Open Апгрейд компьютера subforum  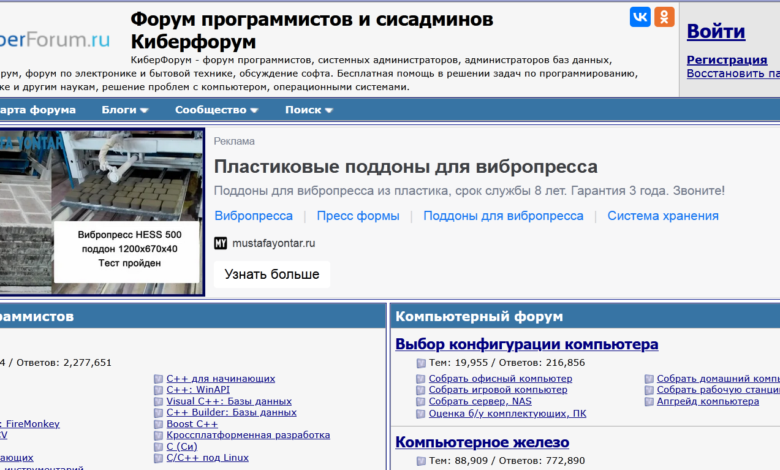[708, 401]
